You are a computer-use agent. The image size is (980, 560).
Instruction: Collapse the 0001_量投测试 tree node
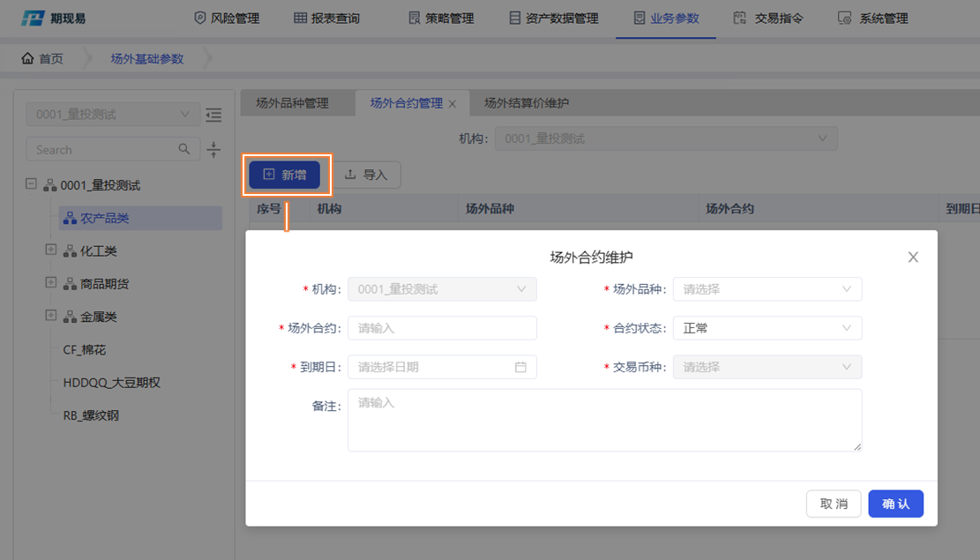click(x=32, y=185)
